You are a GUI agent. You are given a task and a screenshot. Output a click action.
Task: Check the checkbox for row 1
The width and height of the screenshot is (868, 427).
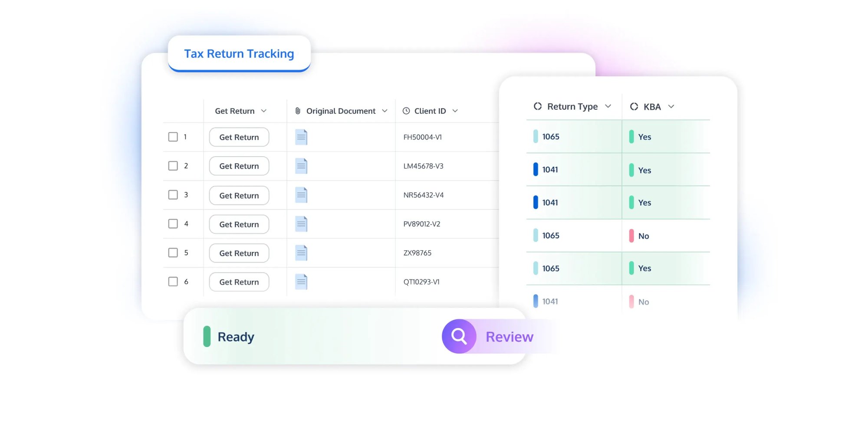[x=173, y=136]
